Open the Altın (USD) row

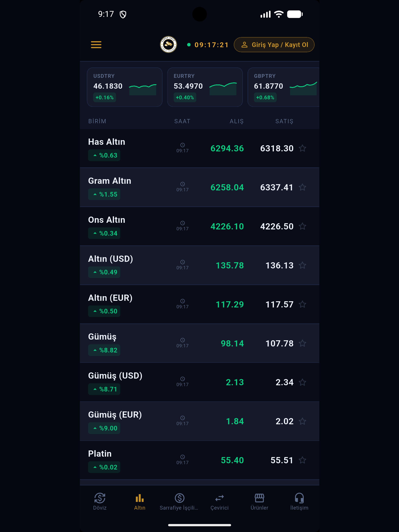pos(199,265)
